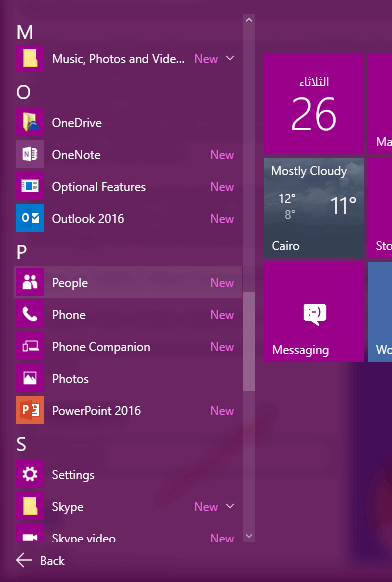This screenshot has width=392, height=582.
Task: Launch the PowerPoint 2016 icon
Action: pos(30,410)
